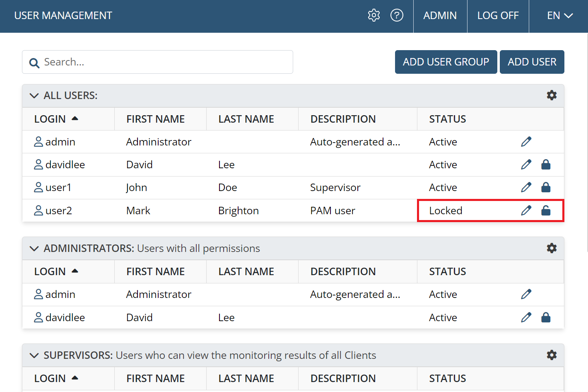Lock the user1 account
The width and height of the screenshot is (588, 392).
[546, 187]
